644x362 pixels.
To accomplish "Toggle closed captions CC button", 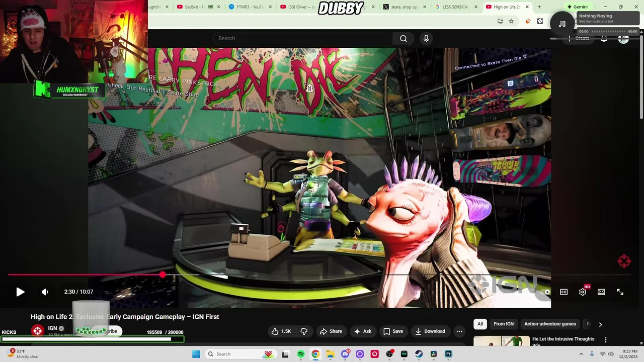I will click(x=564, y=292).
